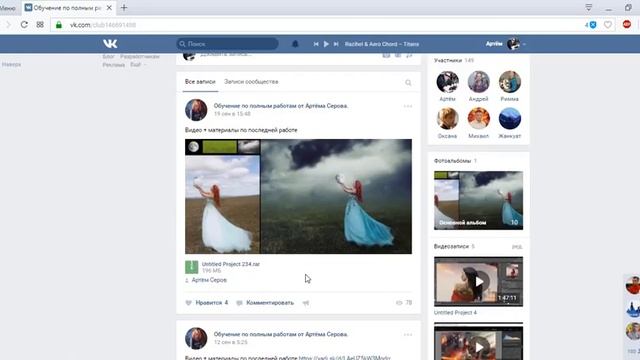
Task: Click the views eye counter 78
Action: pos(404,303)
